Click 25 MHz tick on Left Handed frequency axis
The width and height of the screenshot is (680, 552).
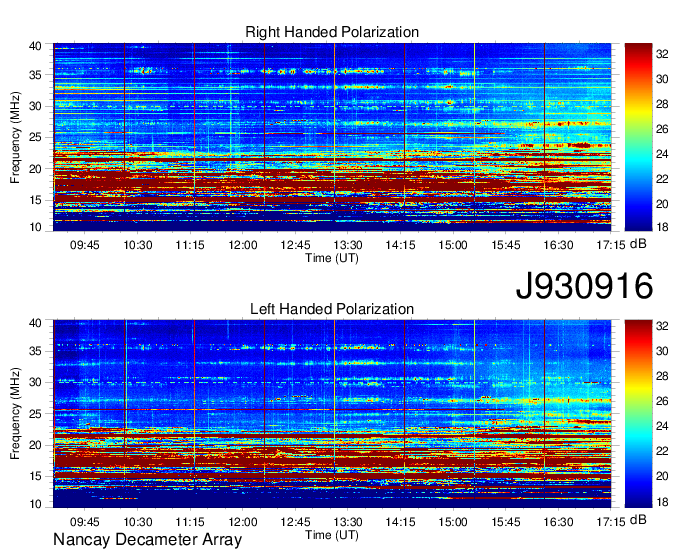35,414
